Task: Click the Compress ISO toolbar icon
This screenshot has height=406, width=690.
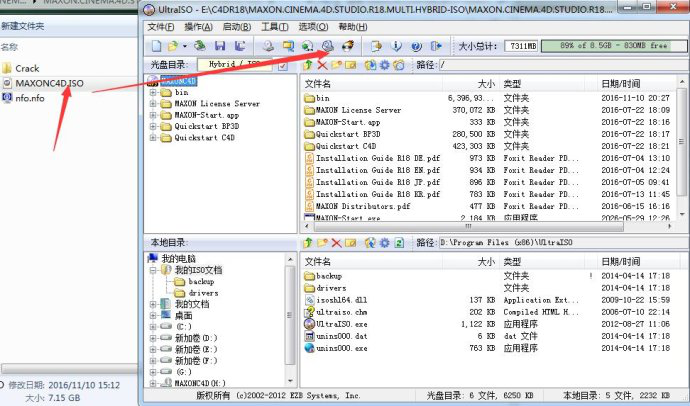Action: 288,46
